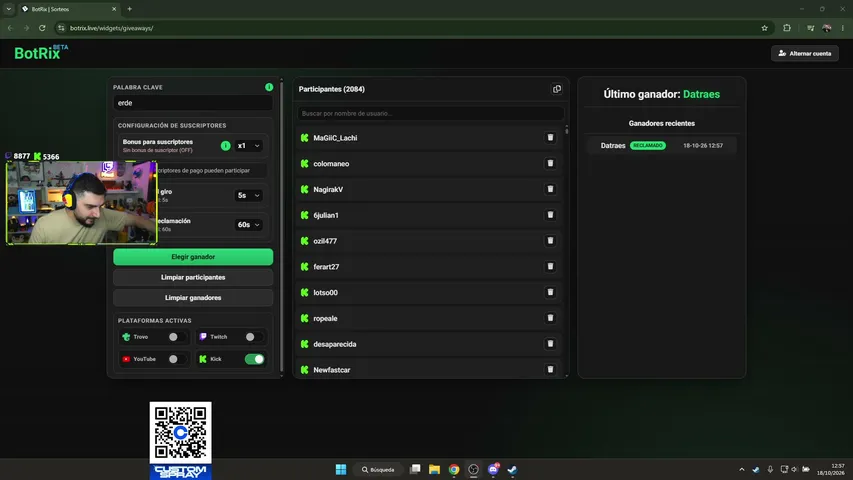This screenshot has width=853, height=480.
Task: Open browser extensions puzzle icon
Action: pyautogui.click(x=787, y=28)
